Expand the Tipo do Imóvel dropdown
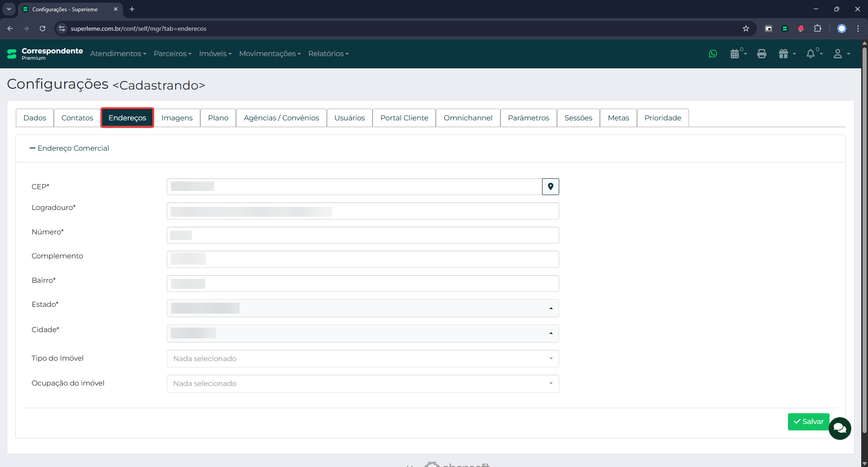Screen dimensions: 868x467 pos(363,358)
